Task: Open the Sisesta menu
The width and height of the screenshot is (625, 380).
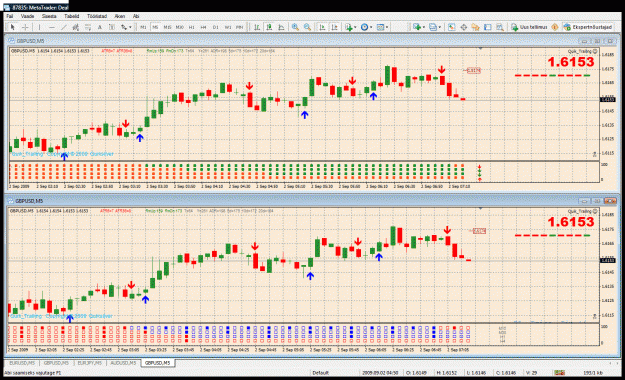Action: tap(49, 16)
